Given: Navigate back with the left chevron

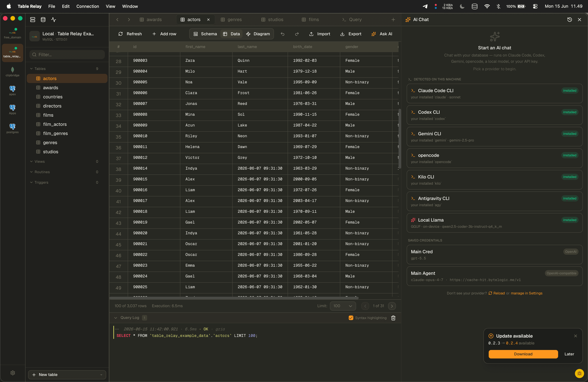Looking at the screenshot, I should click(x=117, y=19).
